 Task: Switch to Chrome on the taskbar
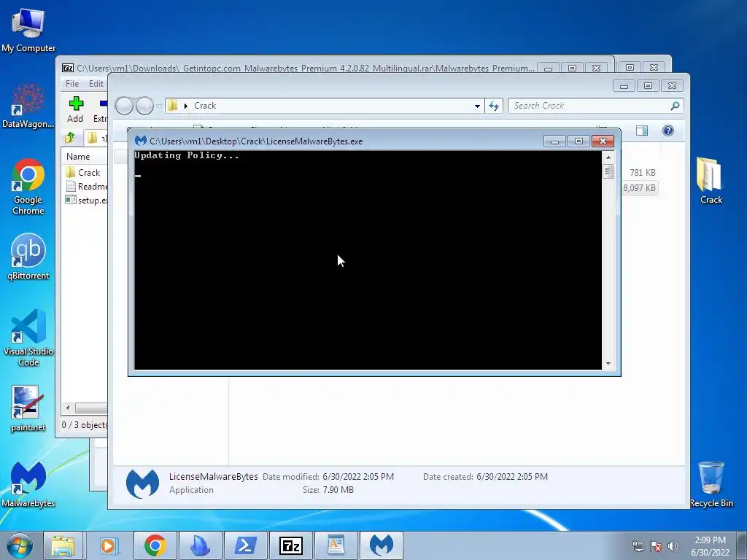pyautogui.click(x=155, y=545)
